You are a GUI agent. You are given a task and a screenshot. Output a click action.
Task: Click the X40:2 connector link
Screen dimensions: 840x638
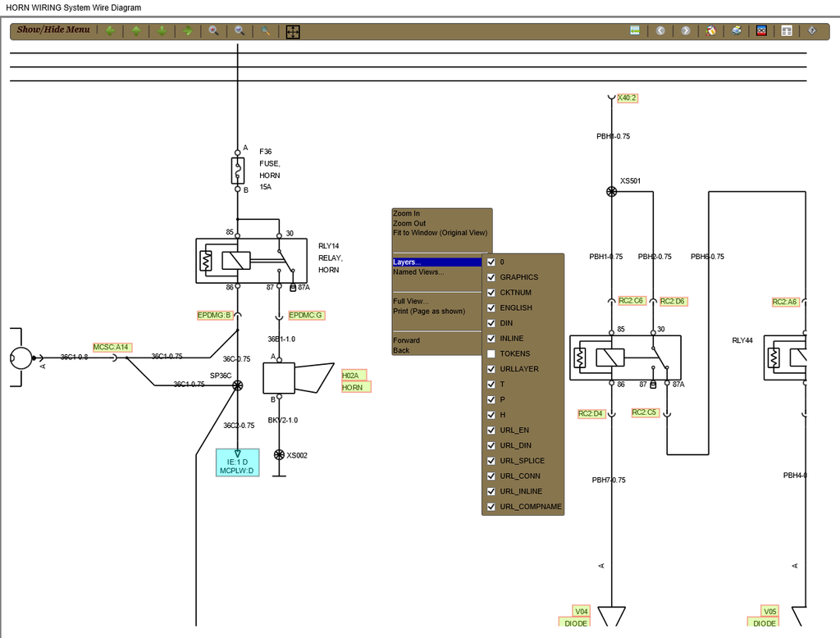tap(627, 98)
